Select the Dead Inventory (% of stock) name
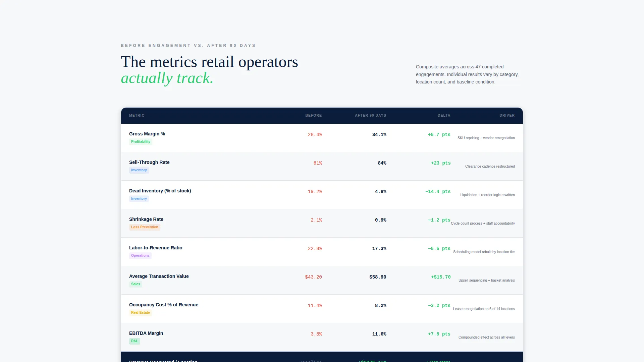Viewport: 644px width, 362px height. click(160, 191)
